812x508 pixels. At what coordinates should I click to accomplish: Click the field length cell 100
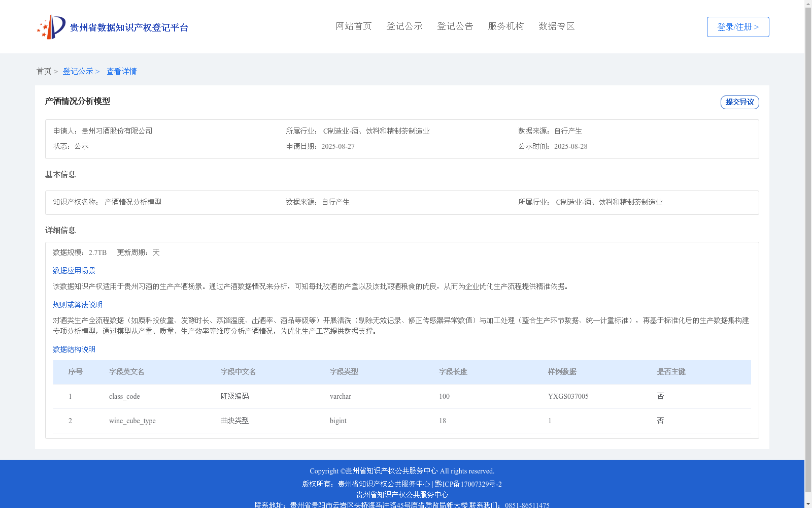coord(444,396)
